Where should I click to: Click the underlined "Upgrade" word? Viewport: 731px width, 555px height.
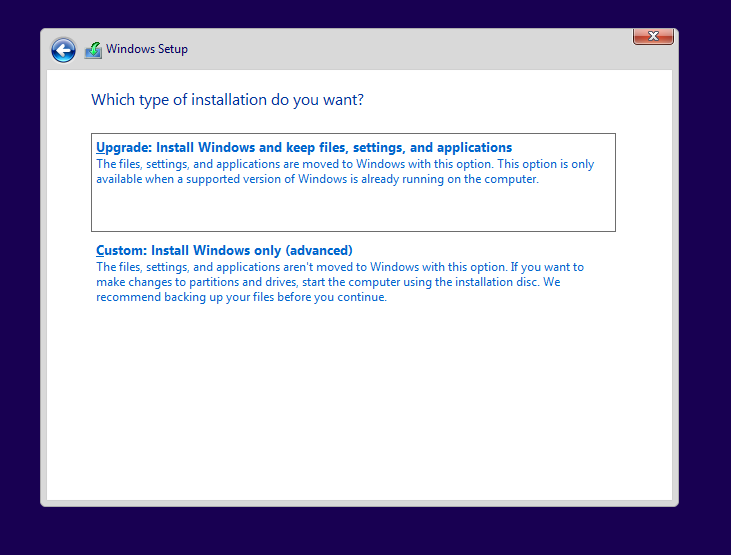click(121, 148)
